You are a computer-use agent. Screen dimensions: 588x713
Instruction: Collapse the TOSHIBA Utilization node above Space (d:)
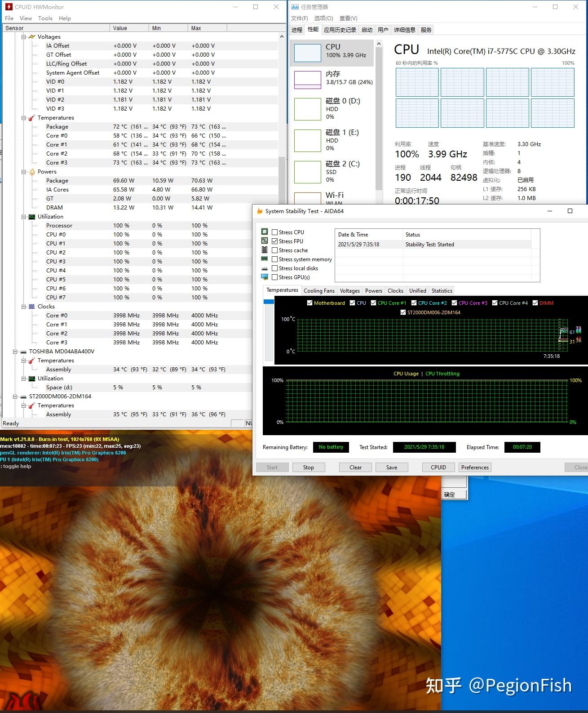point(24,379)
